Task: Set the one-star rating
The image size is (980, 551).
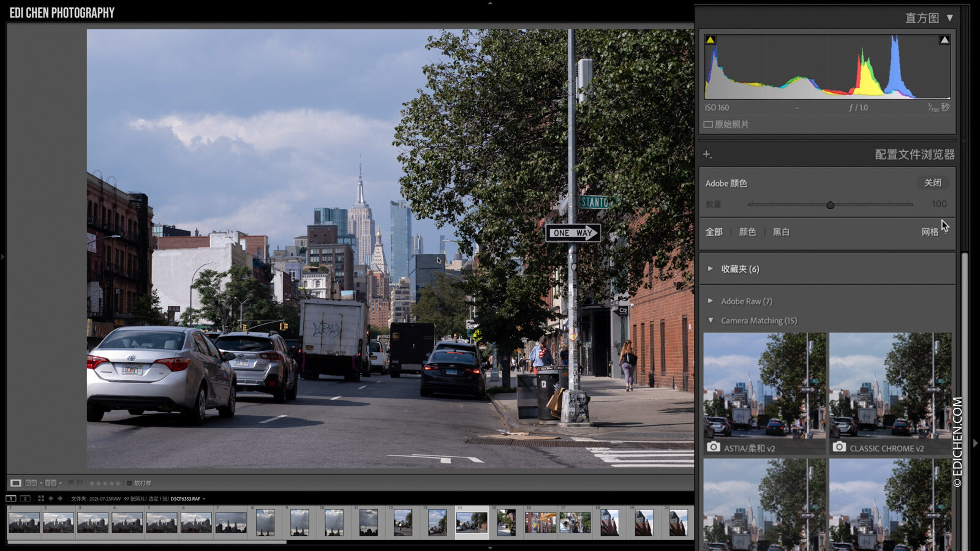Action: [92, 484]
